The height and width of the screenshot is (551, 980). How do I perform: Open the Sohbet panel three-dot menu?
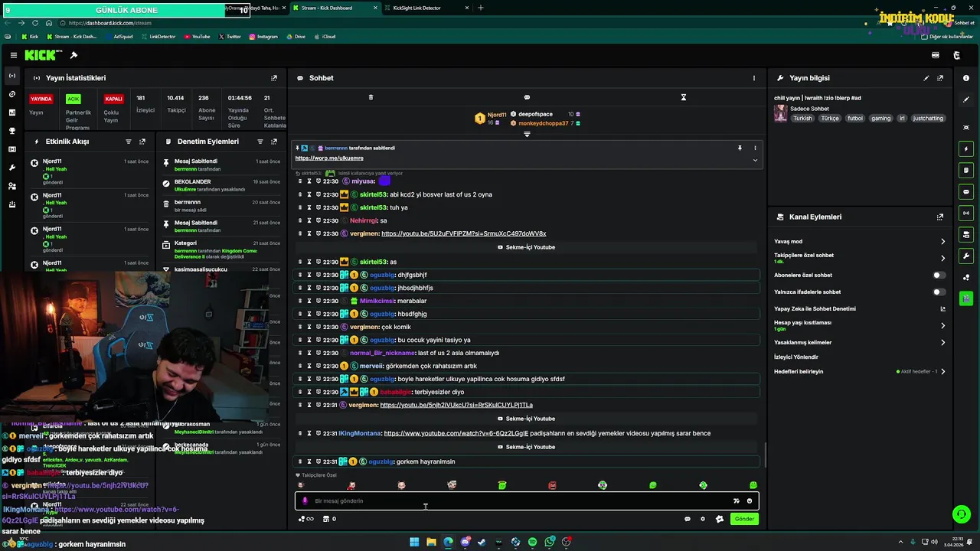pos(754,78)
